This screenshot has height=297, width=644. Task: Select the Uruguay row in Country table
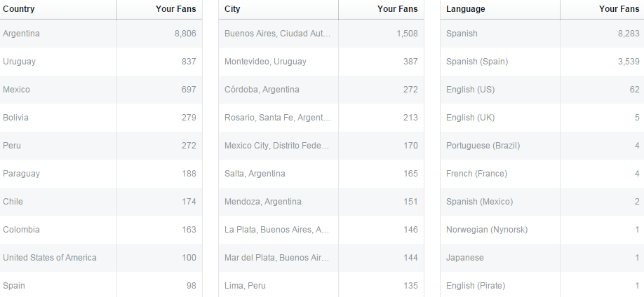[101, 62]
